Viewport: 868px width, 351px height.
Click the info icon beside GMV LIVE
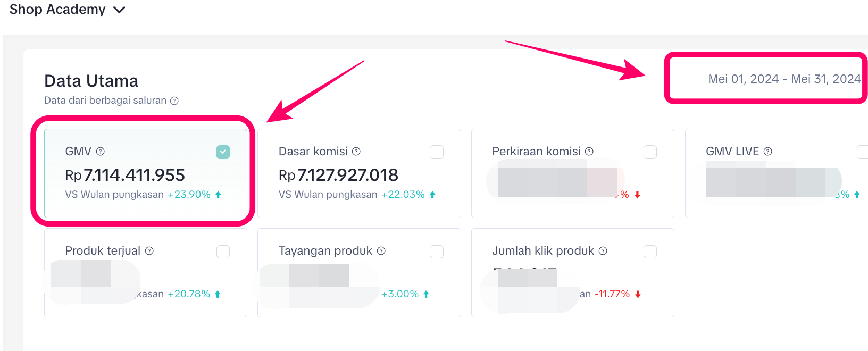[768, 152]
